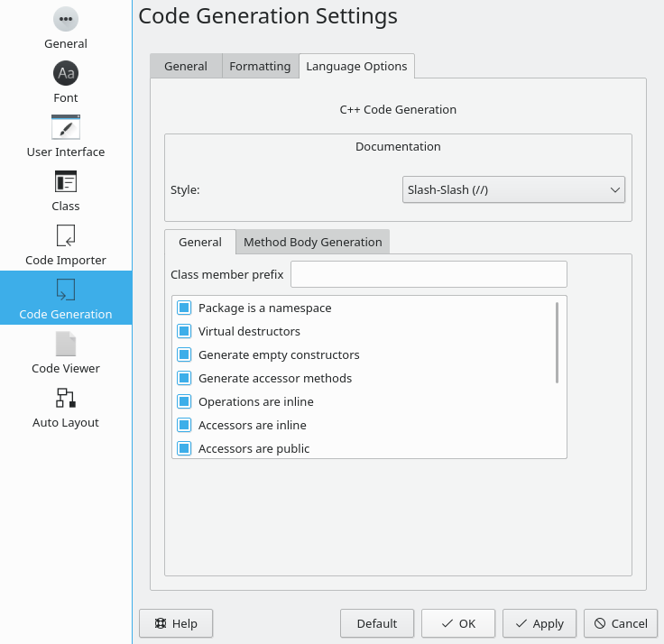
Task: Open the Font settings page icon
Action: (x=66, y=73)
